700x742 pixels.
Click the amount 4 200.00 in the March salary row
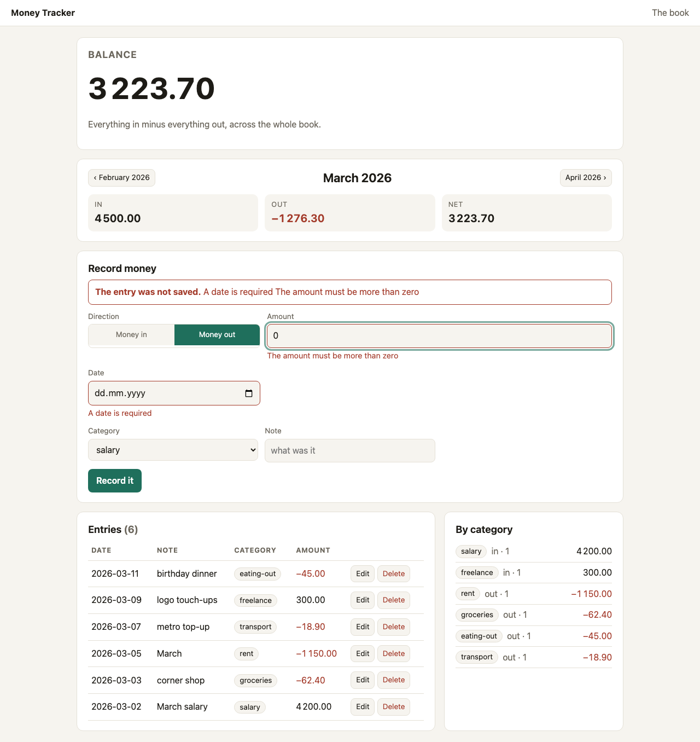coord(314,706)
